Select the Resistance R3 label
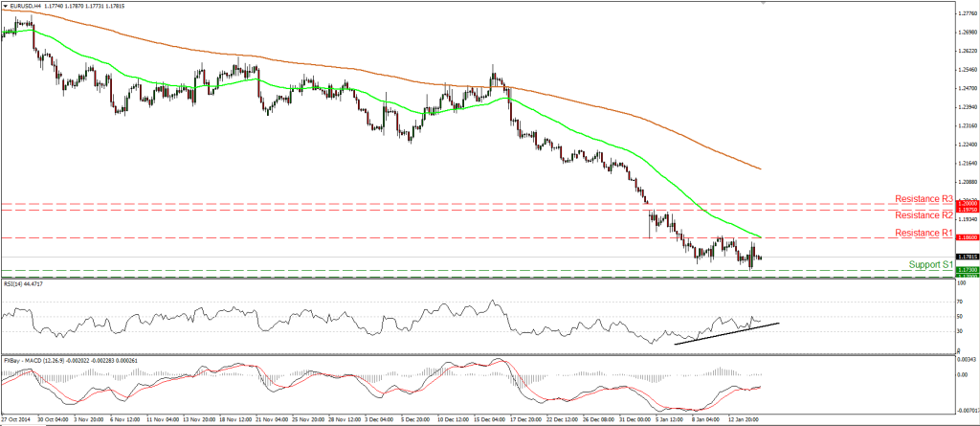Screen dimensions: 980x426 pos(924,198)
